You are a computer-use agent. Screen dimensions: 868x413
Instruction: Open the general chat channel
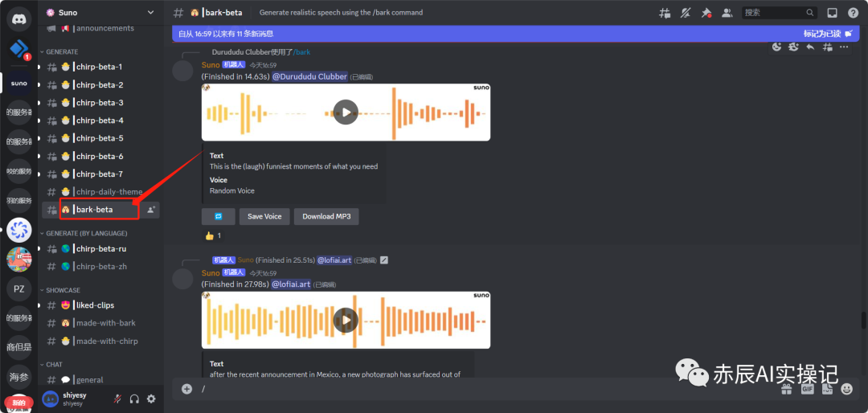tap(100, 380)
